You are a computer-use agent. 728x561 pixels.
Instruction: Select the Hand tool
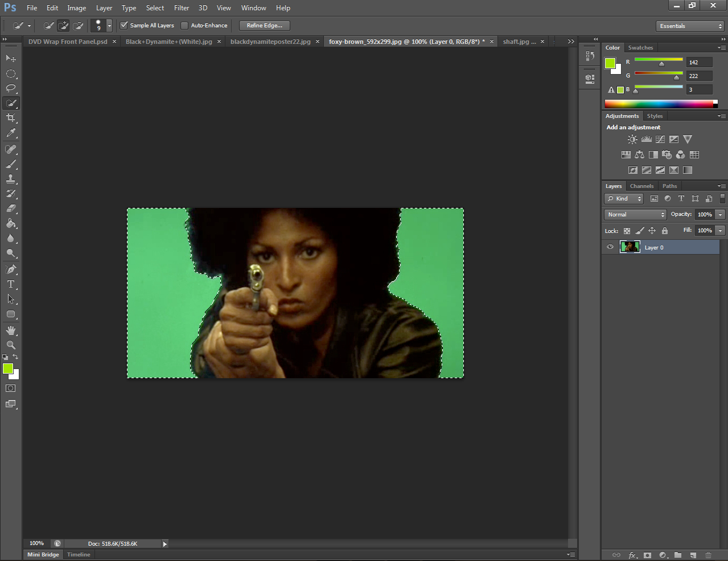(11, 330)
